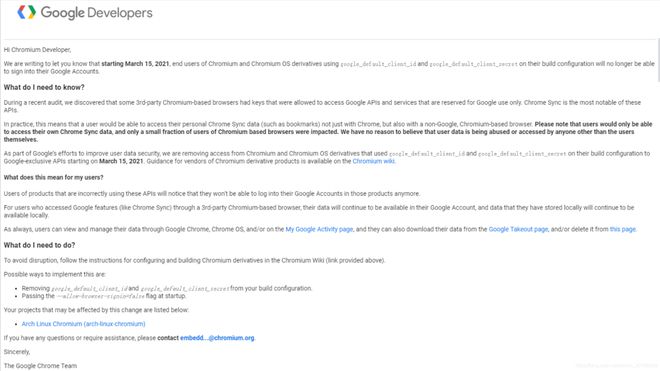Click the 'What do I need to know?' heading
This screenshot has height=371, width=660.
[x=44, y=87]
